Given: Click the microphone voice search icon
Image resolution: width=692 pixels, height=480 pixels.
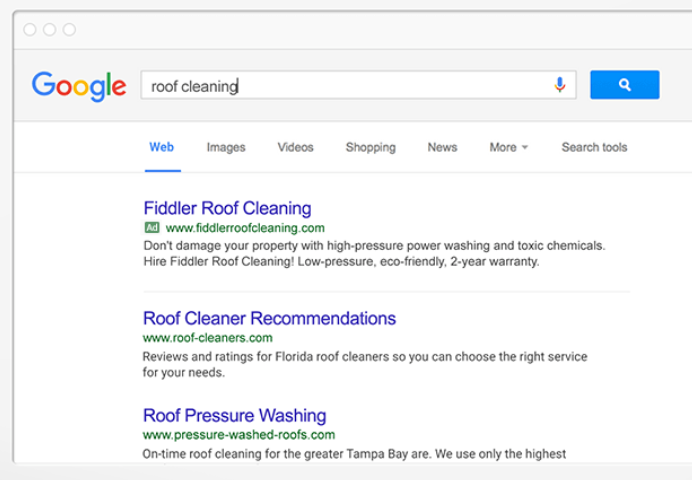Looking at the screenshot, I should [560, 84].
